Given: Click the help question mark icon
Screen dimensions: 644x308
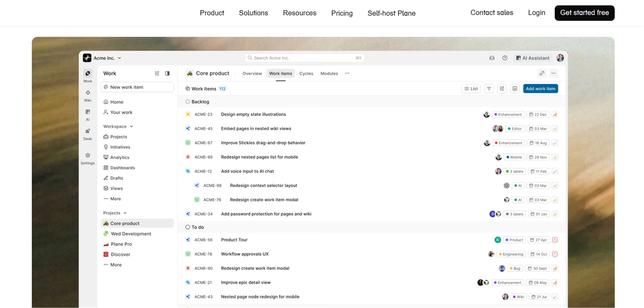Looking at the screenshot, I should pyautogui.click(x=505, y=58).
